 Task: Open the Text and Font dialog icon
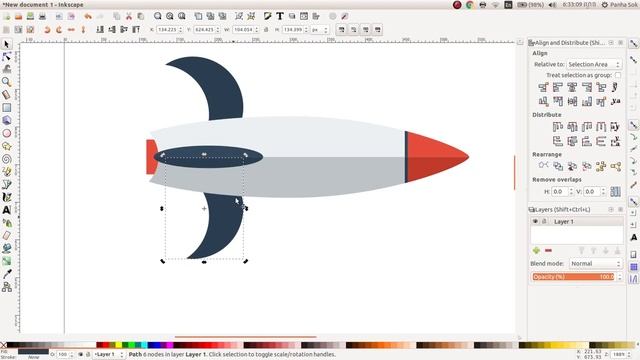click(280, 16)
